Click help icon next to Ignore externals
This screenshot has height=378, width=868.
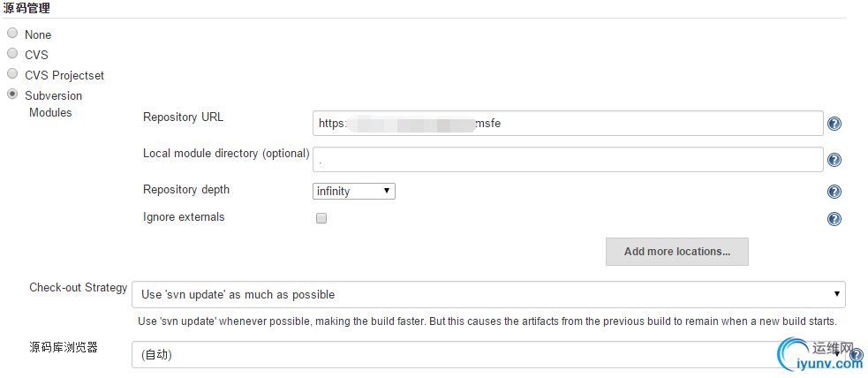click(x=834, y=219)
